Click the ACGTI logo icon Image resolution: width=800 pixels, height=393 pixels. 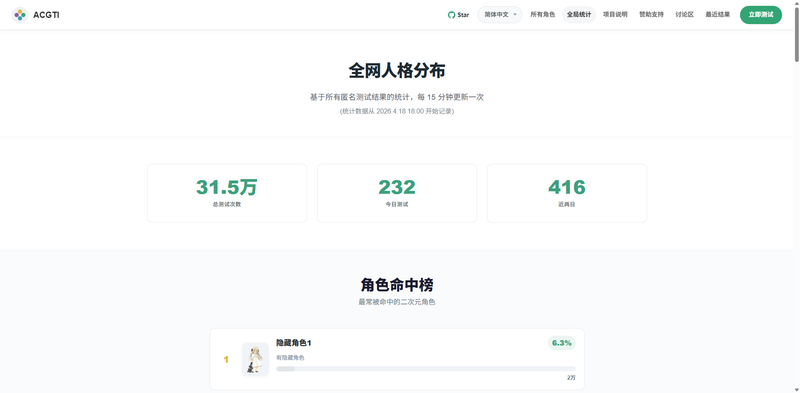[20, 15]
